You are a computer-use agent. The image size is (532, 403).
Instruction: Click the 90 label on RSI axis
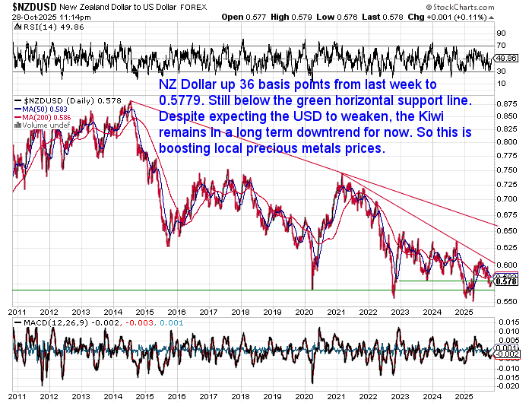point(501,33)
